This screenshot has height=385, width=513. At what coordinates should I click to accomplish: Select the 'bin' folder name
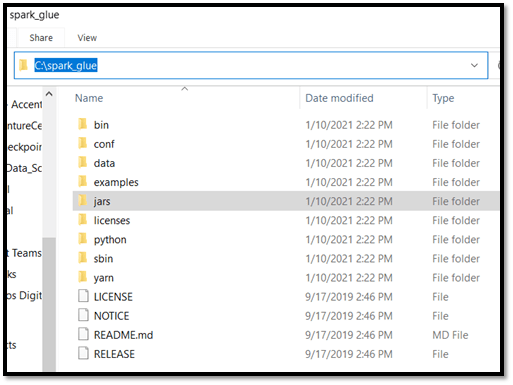point(101,125)
